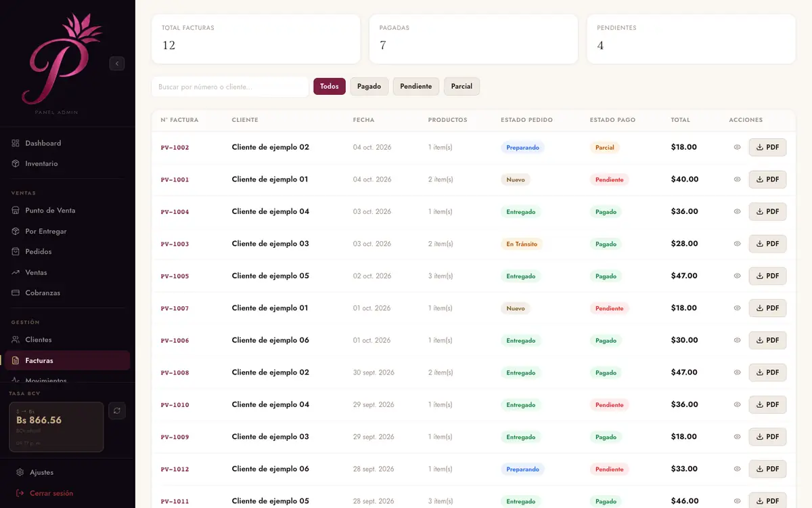Click the total amount $40.00
Viewport: 812px width, 508px height.
pyautogui.click(x=685, y=179)
